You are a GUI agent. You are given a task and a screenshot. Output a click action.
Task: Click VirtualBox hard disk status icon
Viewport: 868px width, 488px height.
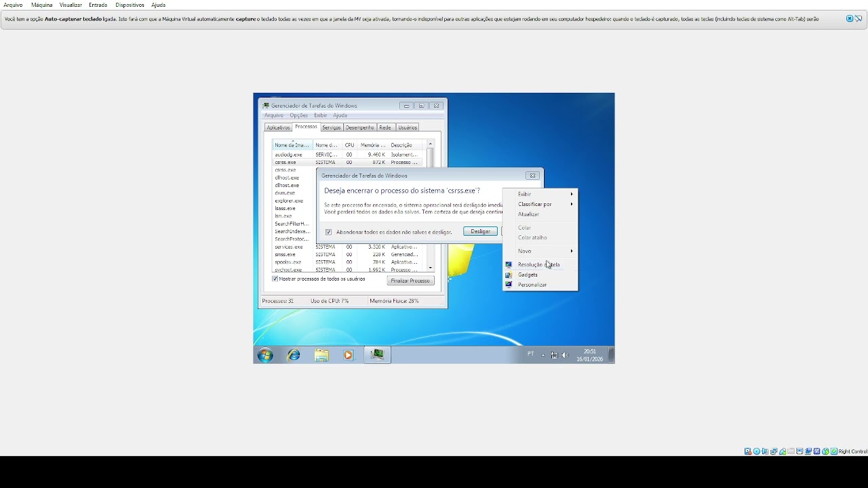[747, 451]
